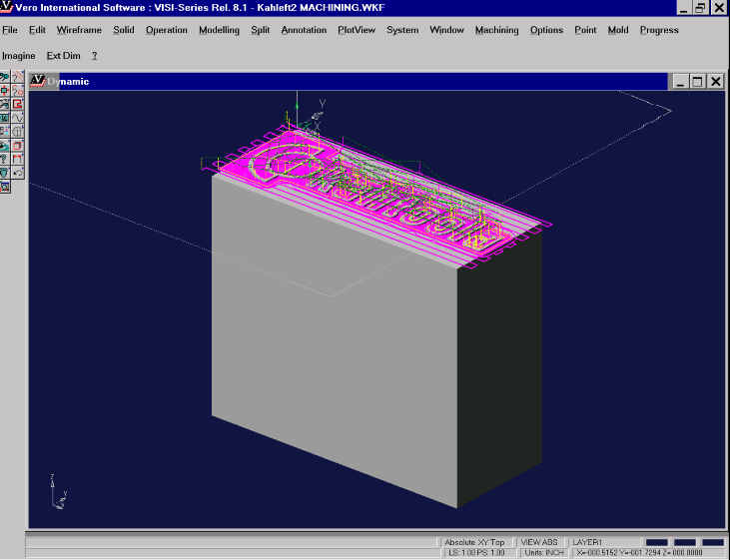Viewport: 730px width, 560px height.
Task: Click the red cross with green square icon
Action: coord(5,90)
